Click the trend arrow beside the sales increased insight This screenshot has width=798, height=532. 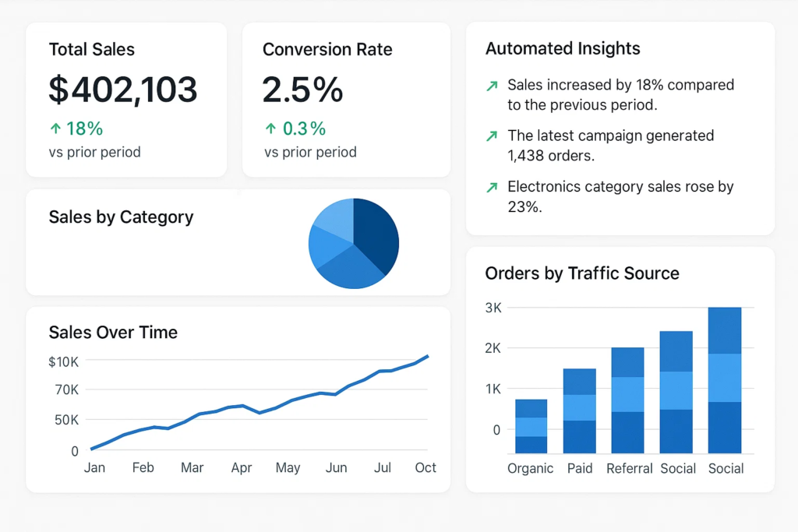click(x=491, y=86)
